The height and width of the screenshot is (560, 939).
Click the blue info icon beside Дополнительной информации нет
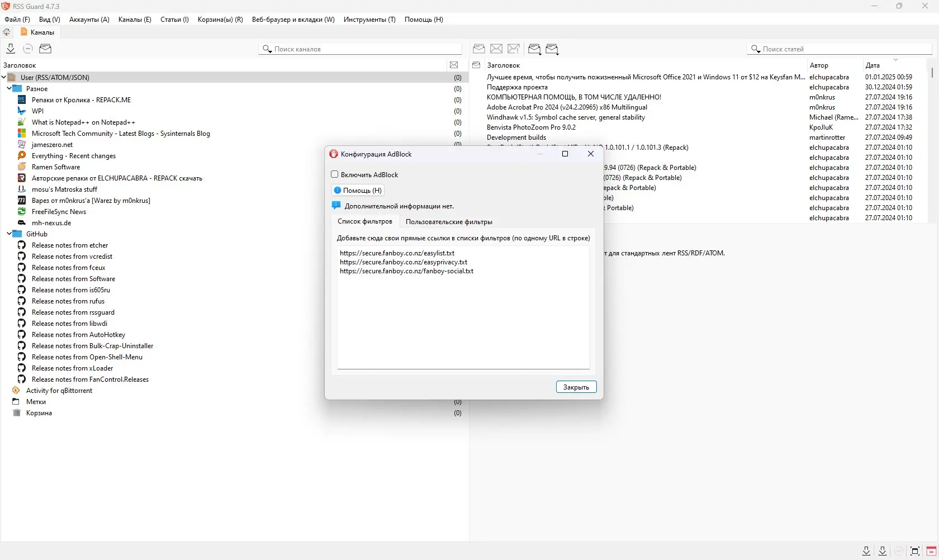tap(336, 206)
